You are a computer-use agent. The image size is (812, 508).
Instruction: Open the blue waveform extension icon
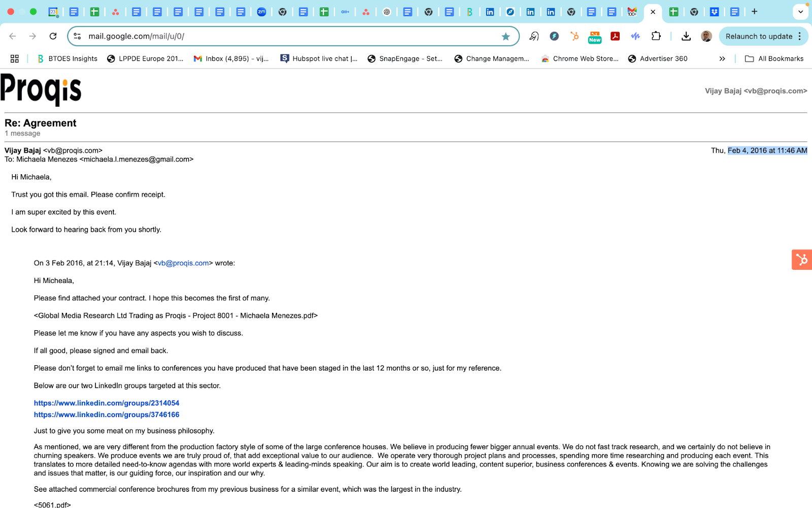coord(635,36)
